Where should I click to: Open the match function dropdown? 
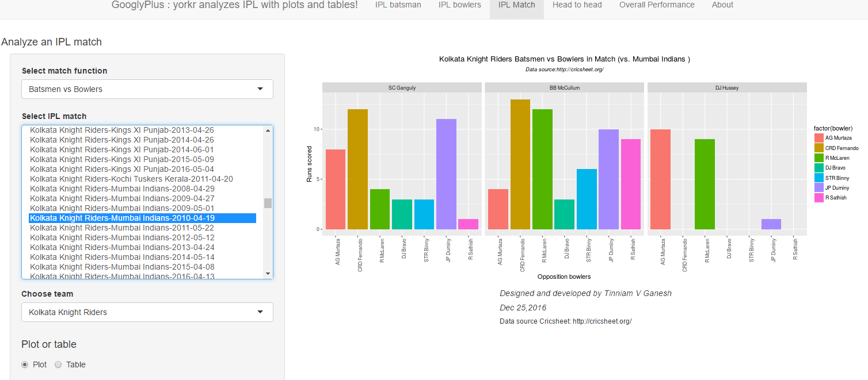(x=147, y=89)
